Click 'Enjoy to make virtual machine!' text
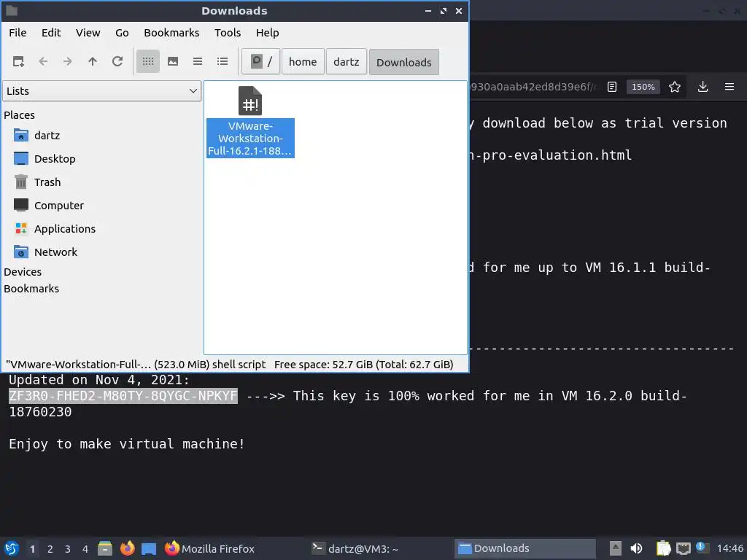 pyautogui.click(x=127, y=444)
